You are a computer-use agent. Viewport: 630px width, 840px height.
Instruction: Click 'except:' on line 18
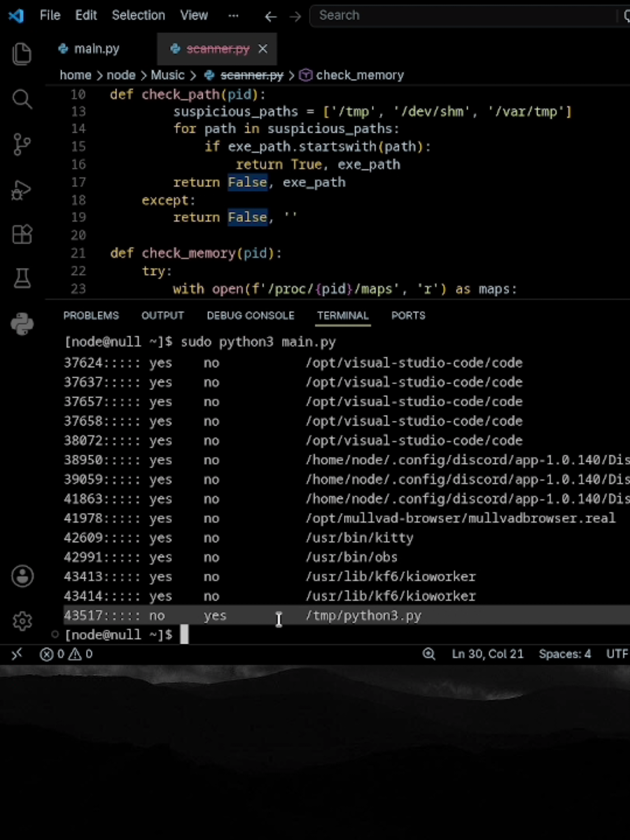coord(169,201)
